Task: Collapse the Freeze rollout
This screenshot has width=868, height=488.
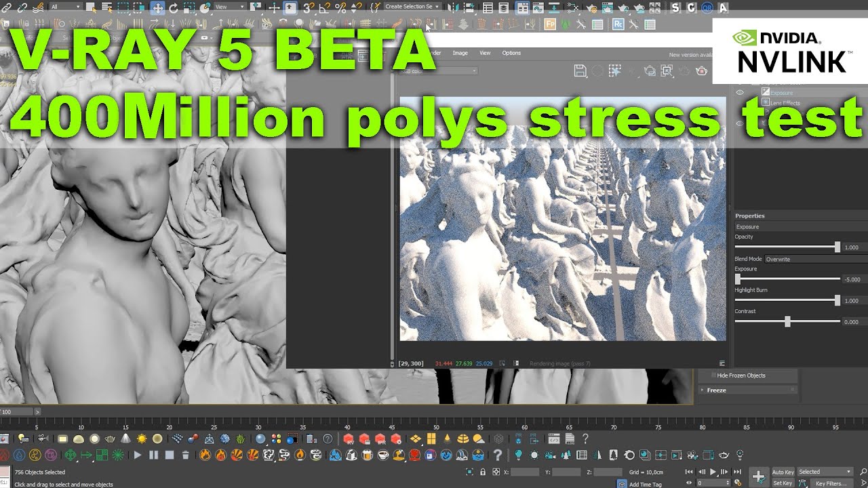Action: point(747,390)
